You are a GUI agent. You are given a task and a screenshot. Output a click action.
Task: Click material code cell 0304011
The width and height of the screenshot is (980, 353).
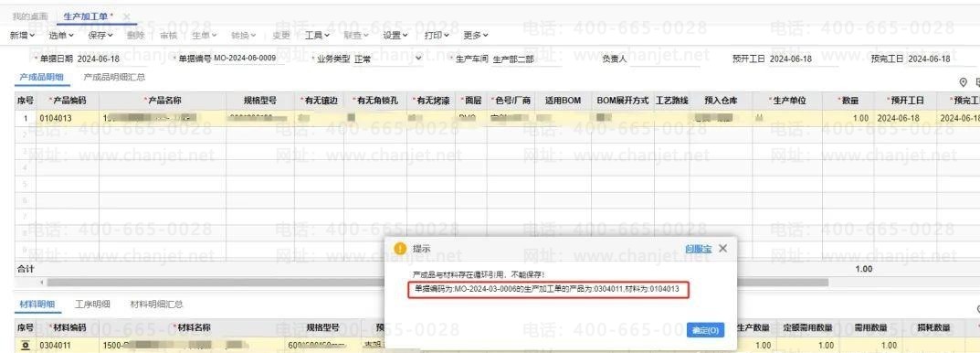(x=68, y=345)
